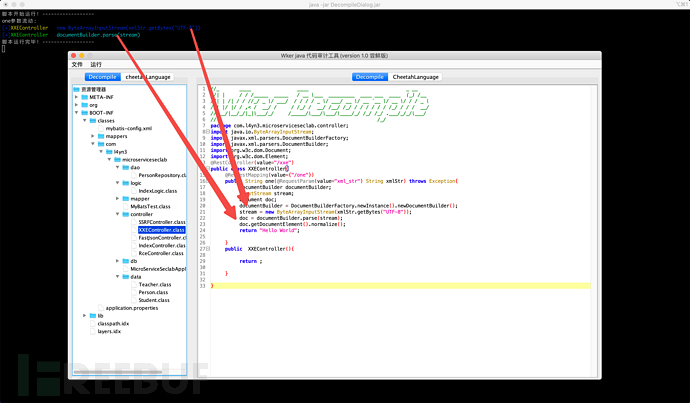Click the tree panel horizontal scrollbar
This screenshot has width=690, height=403.
(118, 372)
